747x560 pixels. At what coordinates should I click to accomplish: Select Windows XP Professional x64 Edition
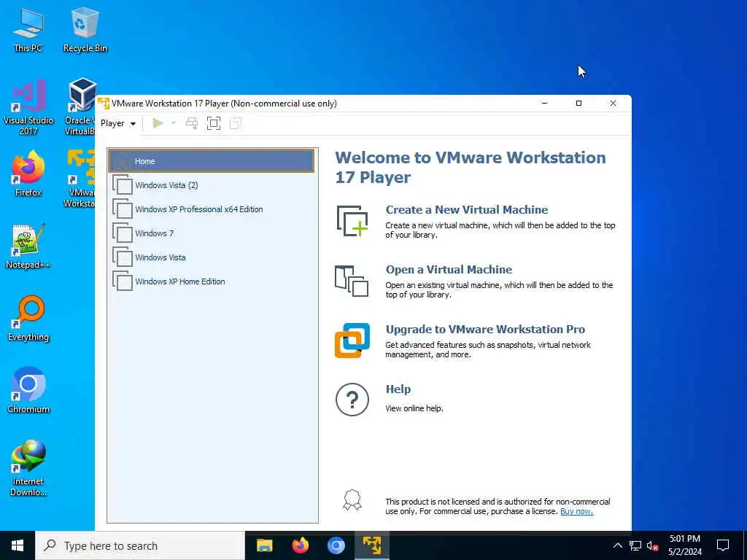click(x=211, y=209)
